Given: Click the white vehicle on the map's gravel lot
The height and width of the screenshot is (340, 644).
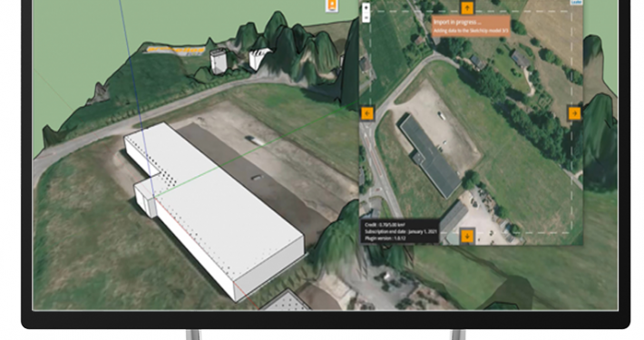Looking at the screenshot, I should pyautogui.click(x=442, y=116).
